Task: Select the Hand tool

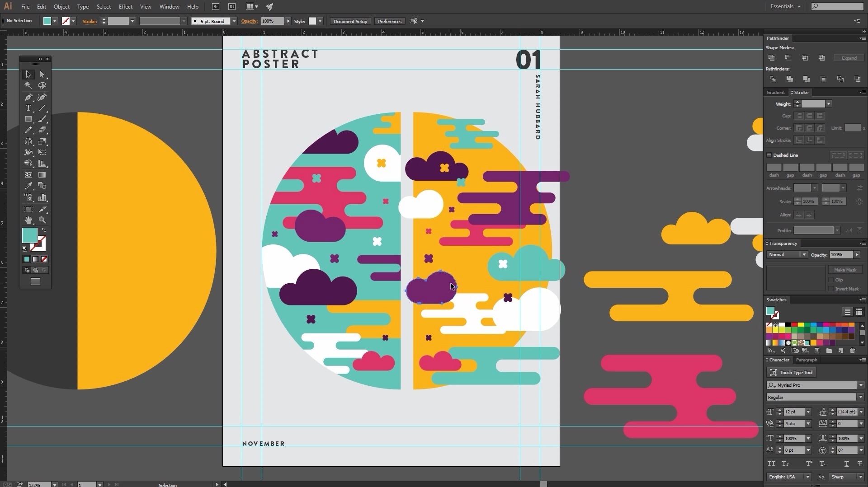Action: pyautogui.click(x=28, y=220)
